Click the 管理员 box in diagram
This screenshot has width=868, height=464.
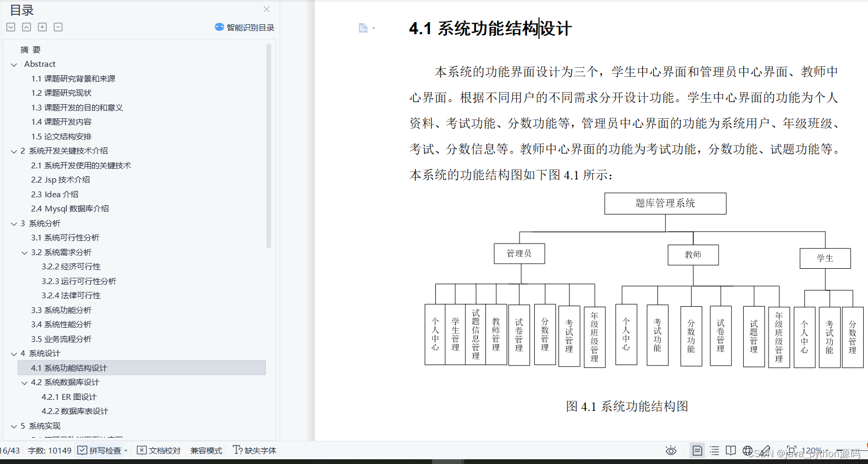coord(519,254)
